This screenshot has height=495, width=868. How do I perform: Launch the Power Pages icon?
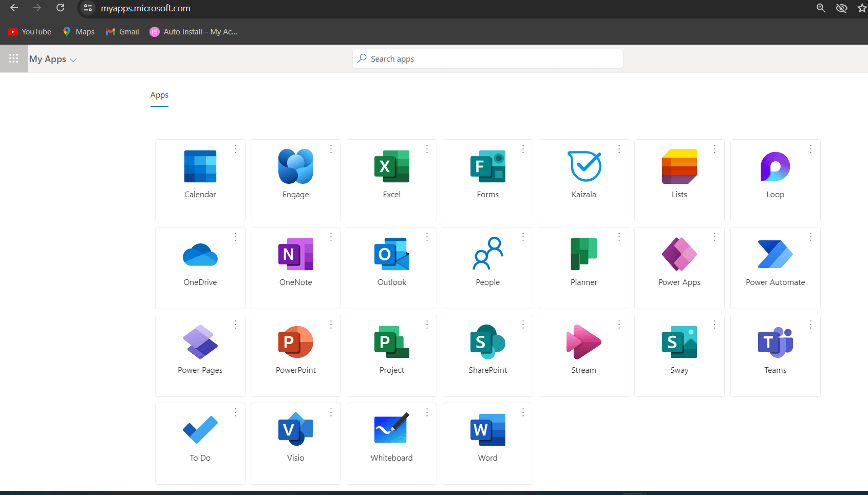click(x=200, y=342)
